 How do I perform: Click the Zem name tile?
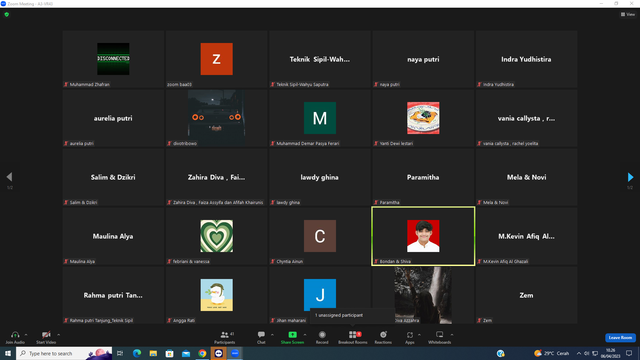526,295
